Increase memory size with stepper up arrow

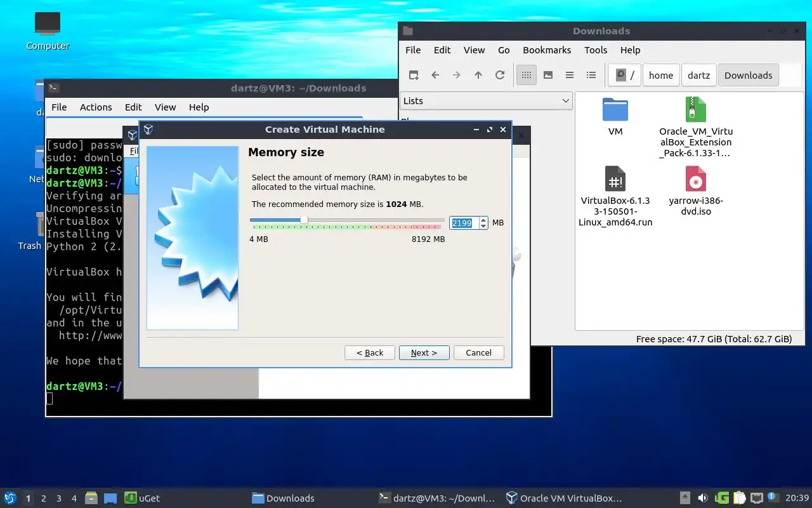click(x=483, y=220)
